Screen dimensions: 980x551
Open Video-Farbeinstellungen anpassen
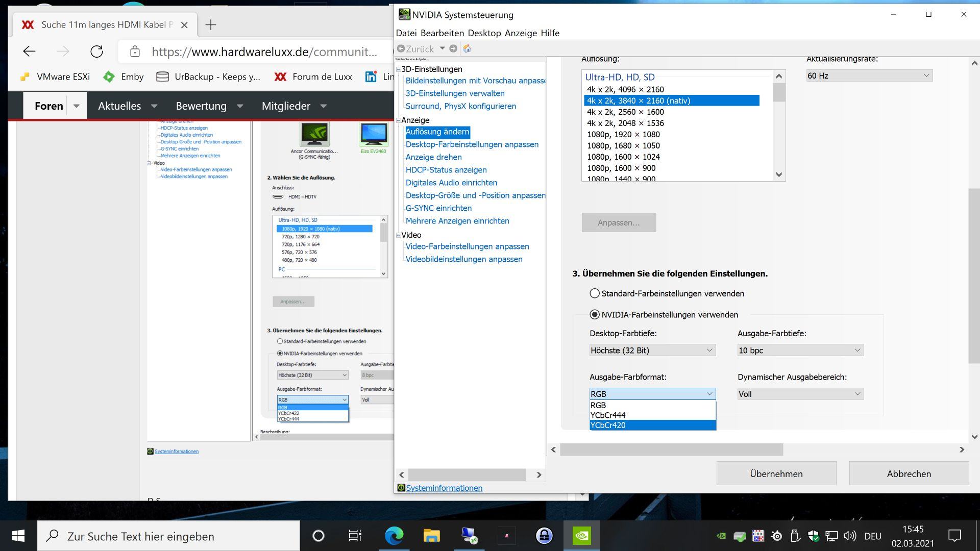pos(467,246)
